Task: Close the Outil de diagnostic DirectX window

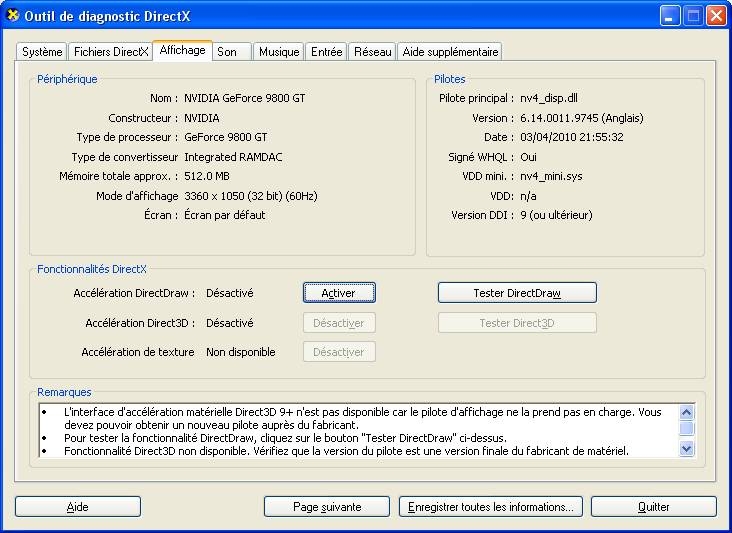Action: [715, 15]
